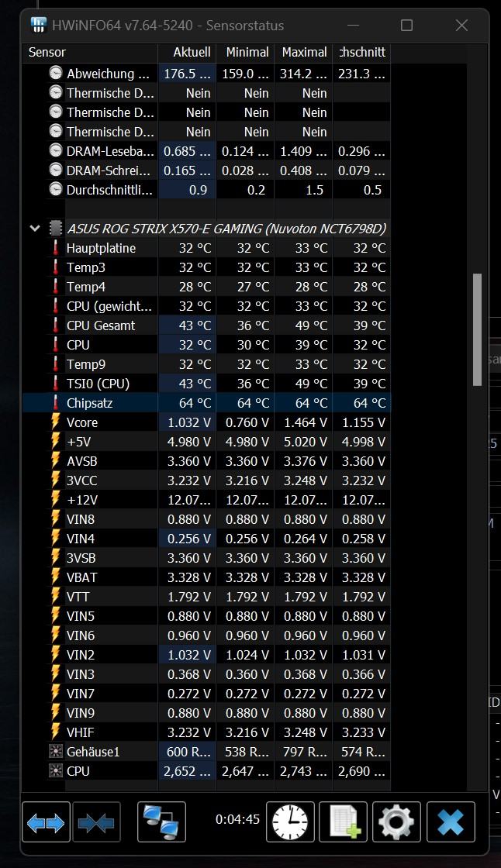
Task: Click the Sensor column header
Action: click(x=90, y=53)
